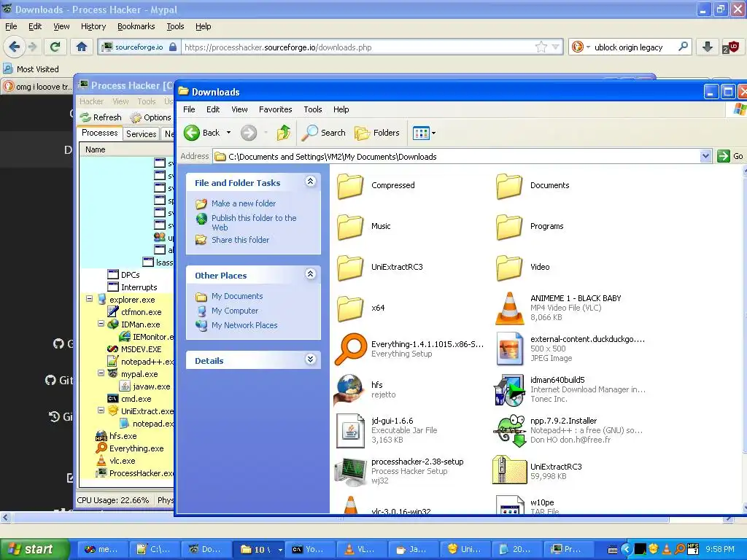Select the Documents folder icon
The image size is (747, 560).
tap(509, 186)
